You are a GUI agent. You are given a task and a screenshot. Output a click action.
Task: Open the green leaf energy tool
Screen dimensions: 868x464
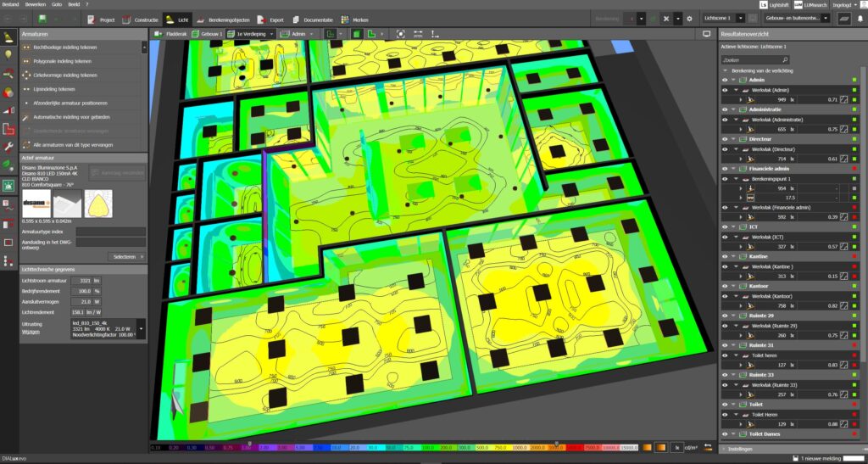[x=8, y=165]
